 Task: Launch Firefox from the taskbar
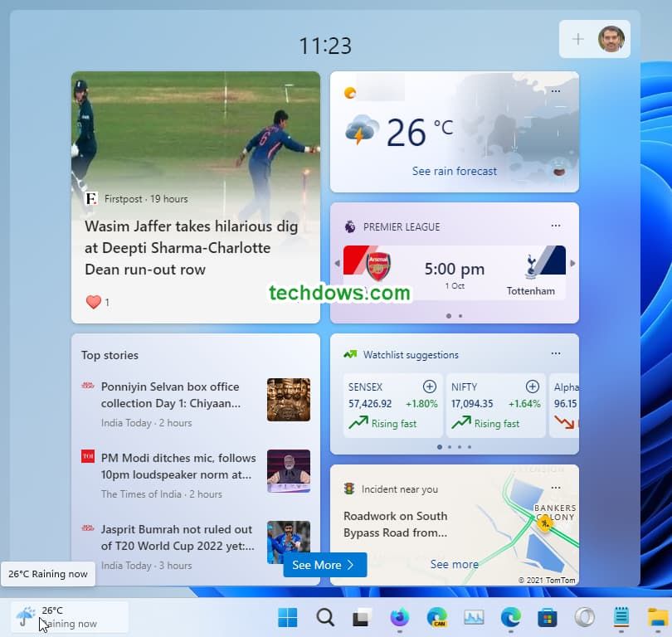pyautogui.click(x=399, y=618)
